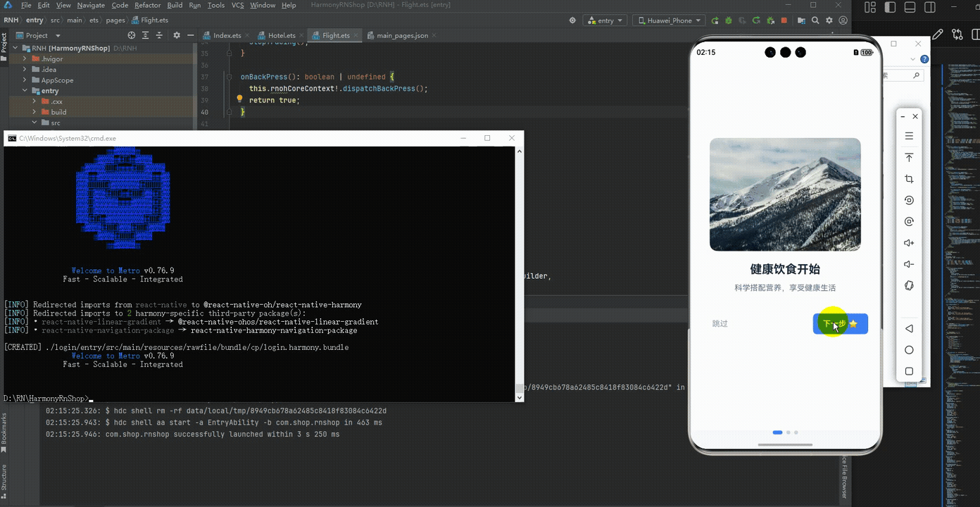
Task: Click the emulator Recents square button
Action: click(909, 371)
